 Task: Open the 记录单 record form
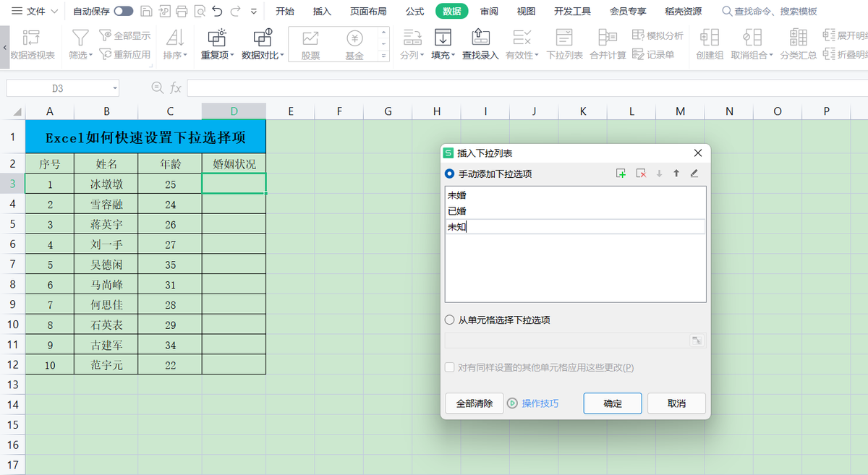point(653,54)
